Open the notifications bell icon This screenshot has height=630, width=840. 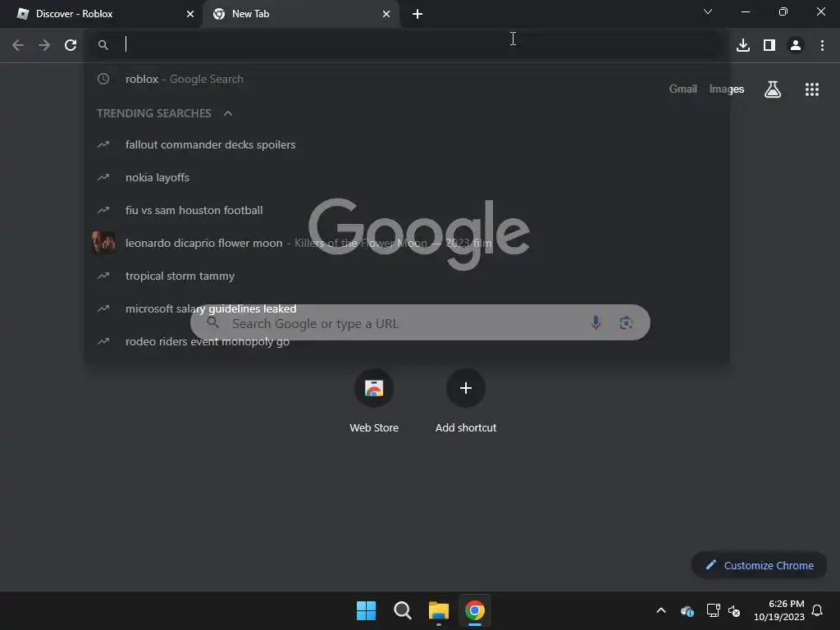(x=817, y=610)
